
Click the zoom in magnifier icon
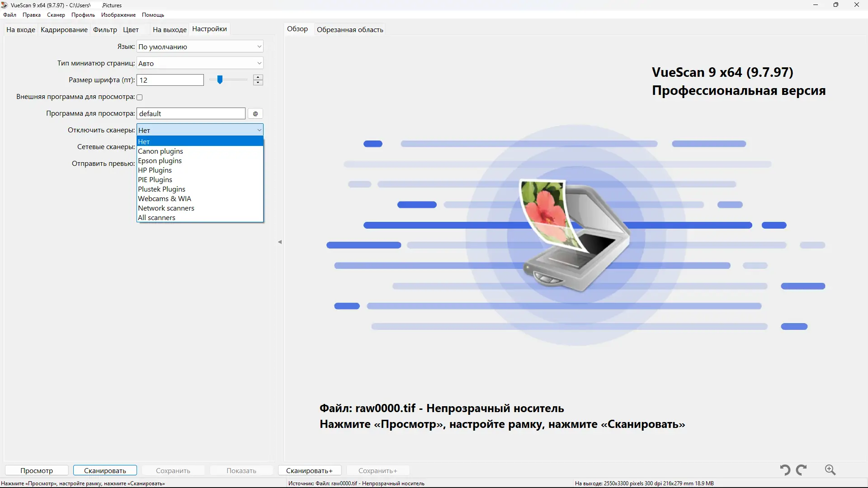(830, 470)
